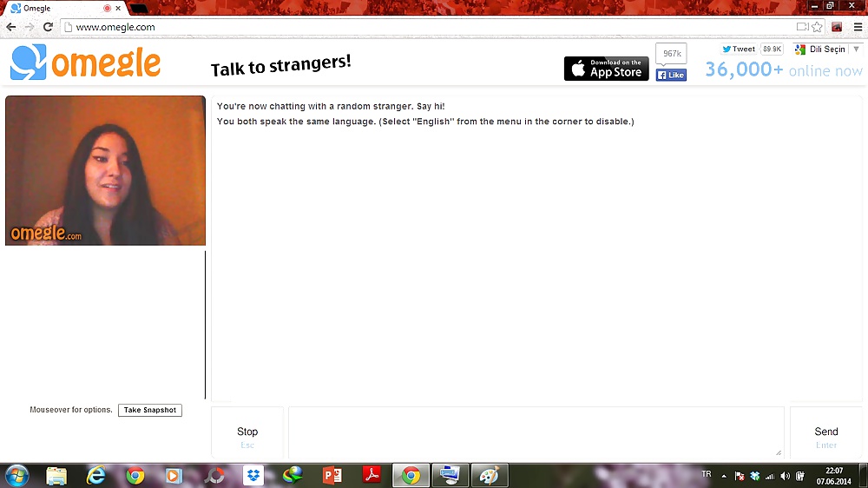Click 'You're now chatting with a random stranger' message

(331, 106)
